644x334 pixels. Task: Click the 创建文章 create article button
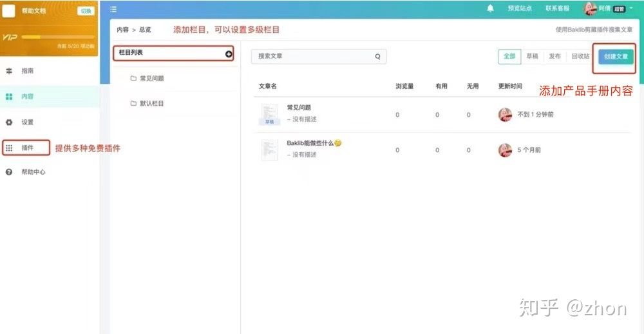616,57
